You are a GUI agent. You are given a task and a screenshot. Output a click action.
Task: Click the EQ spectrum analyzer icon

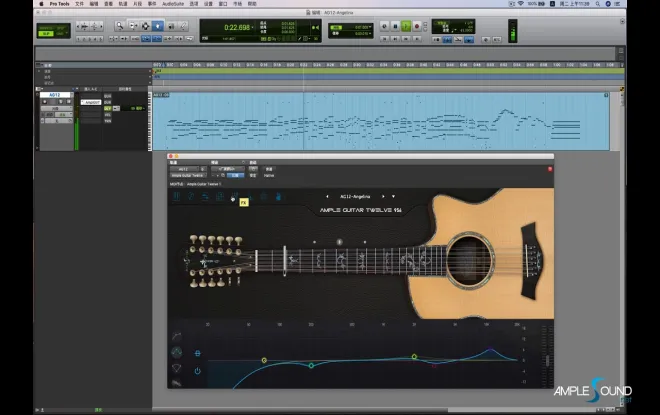point(197,353)
